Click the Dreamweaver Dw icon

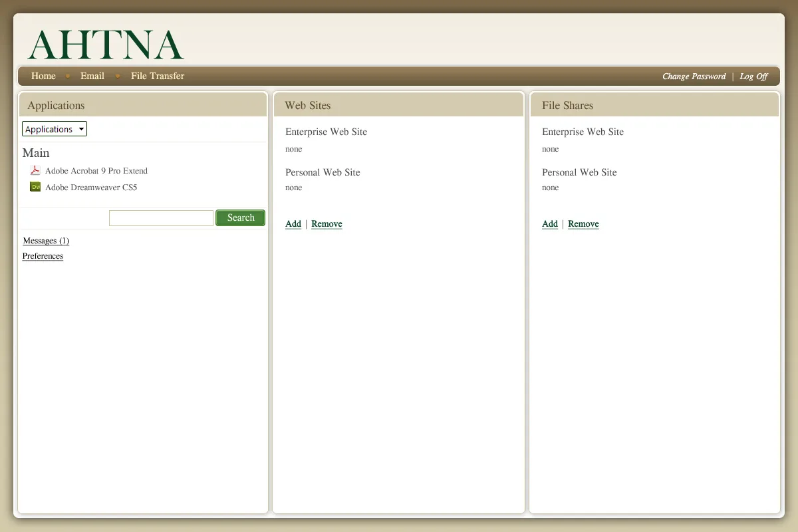pos(35,187)
